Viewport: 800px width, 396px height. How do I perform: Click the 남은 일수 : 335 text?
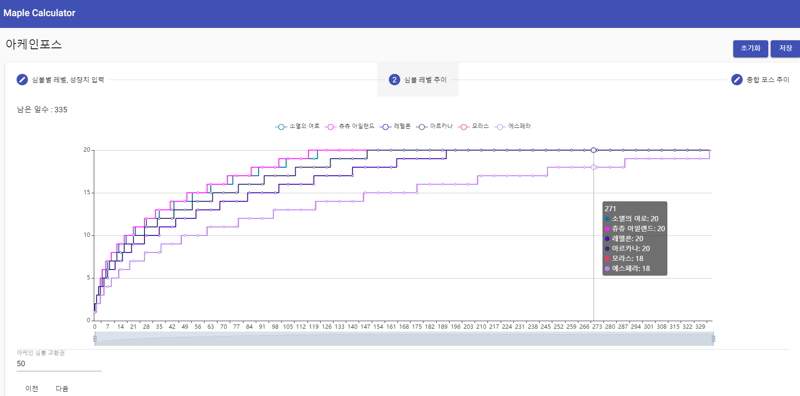click(42, 110)
